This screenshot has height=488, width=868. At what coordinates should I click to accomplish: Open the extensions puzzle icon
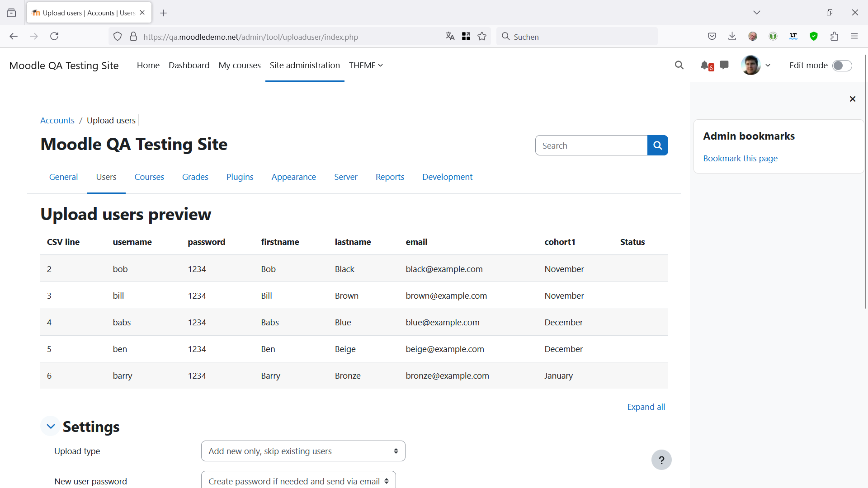tap(834, 37)
